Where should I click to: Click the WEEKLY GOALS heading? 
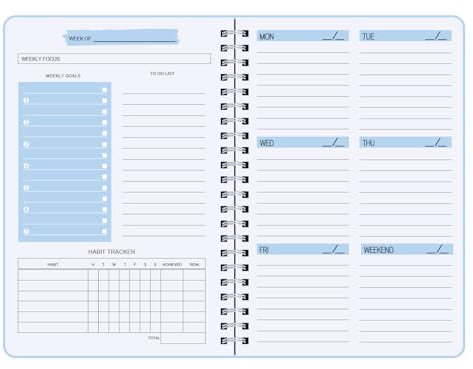(63, 76)
